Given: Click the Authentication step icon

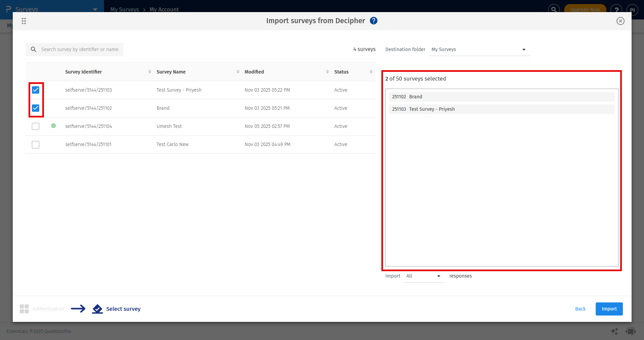Looking at the screenshot, I should pos(24,309).
